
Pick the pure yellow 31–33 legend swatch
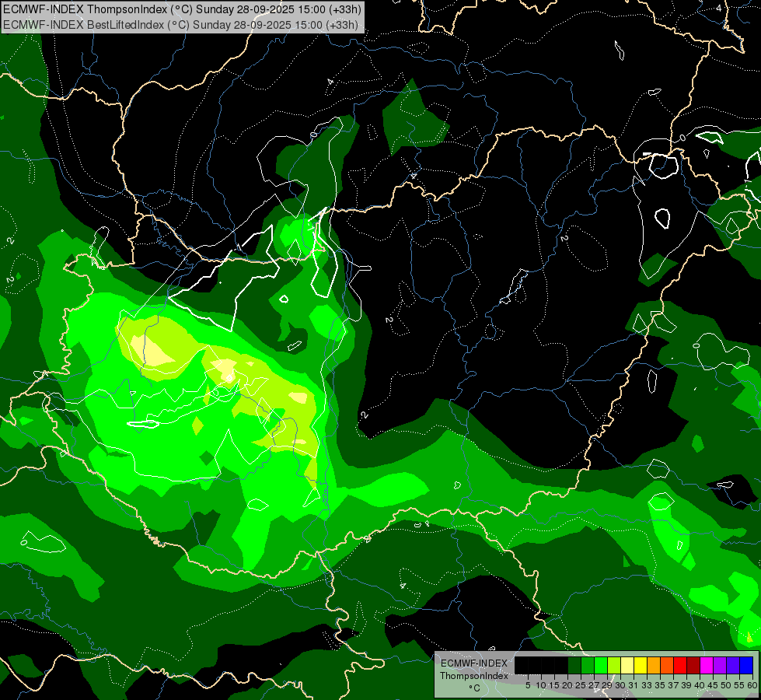641,665
